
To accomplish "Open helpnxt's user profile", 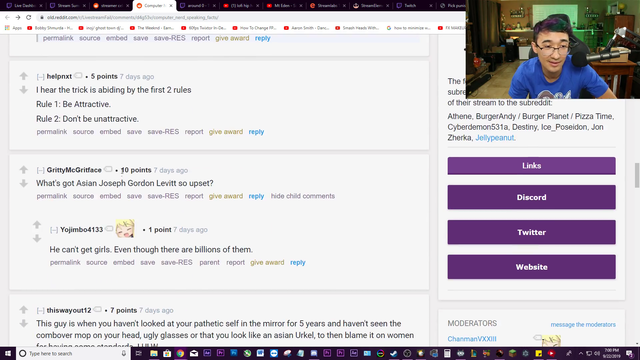I will click(59, 76).
